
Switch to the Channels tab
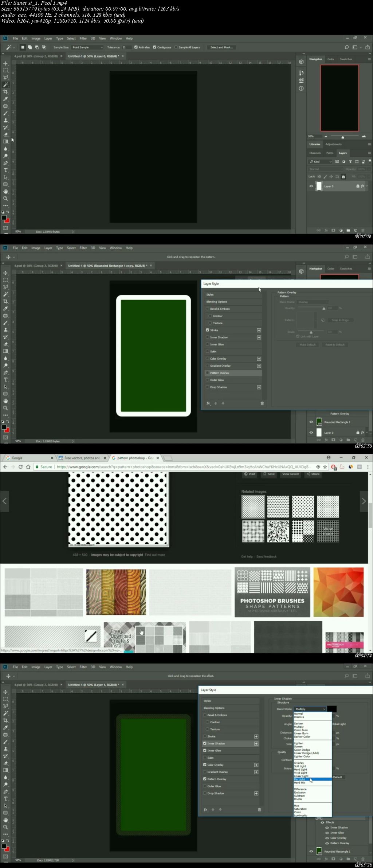point(315,153)
